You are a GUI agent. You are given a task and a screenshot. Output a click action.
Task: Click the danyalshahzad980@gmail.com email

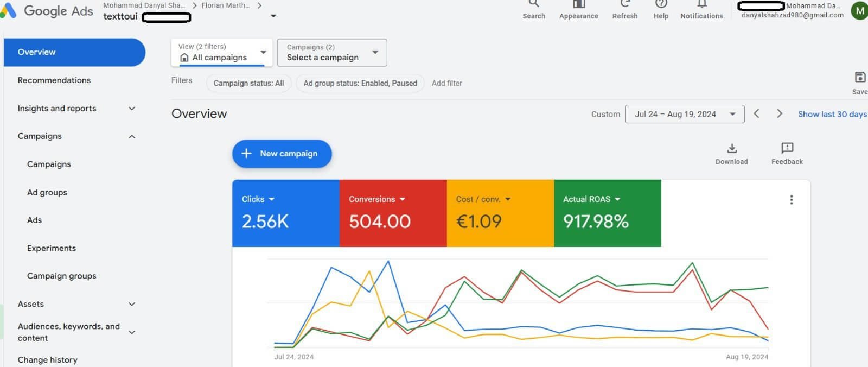point(793,15)
